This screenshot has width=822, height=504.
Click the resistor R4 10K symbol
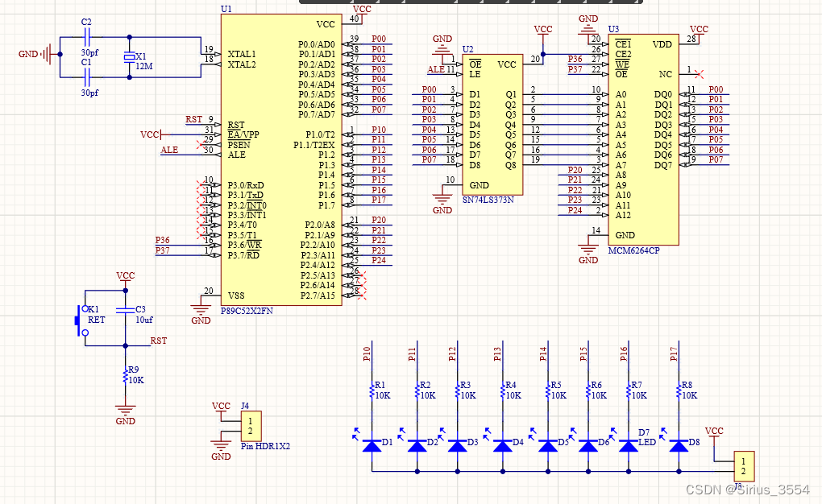(x=502, y=390)
